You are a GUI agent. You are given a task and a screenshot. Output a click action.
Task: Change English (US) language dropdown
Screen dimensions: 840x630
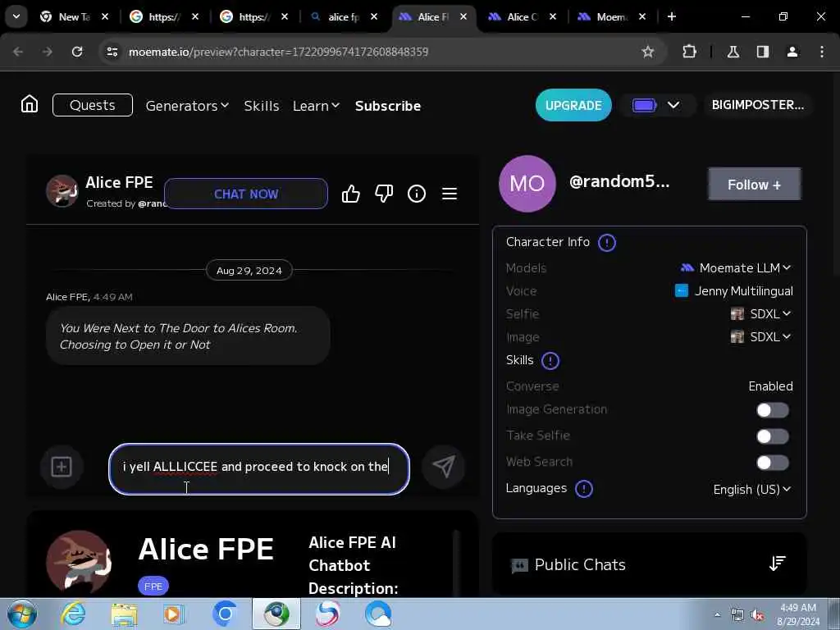(x=752, y=489)
